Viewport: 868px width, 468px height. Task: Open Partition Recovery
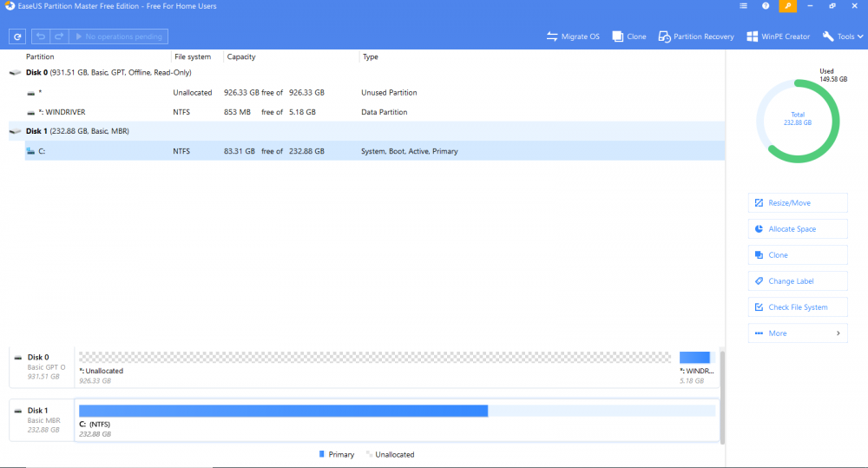pos(696,36)
